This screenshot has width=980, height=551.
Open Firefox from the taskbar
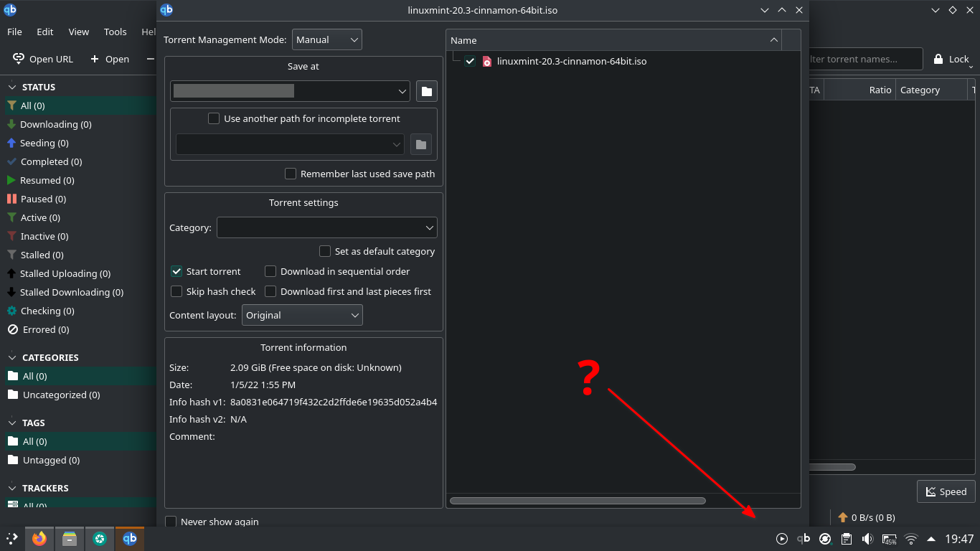click(x=39, y=538)
